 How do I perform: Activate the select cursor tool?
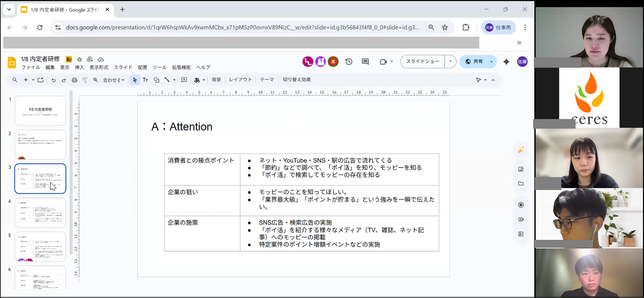tap(135, 80)
